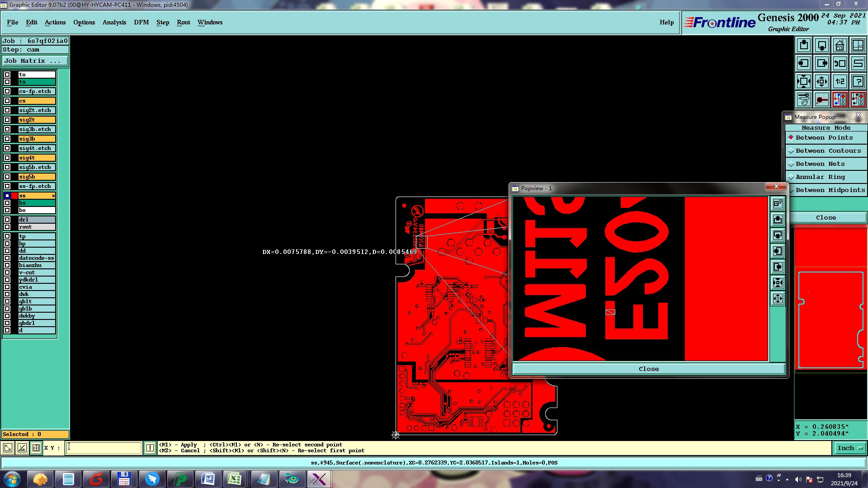Click the pan up icon in main toolbar
Viewport: 868px width, 488px height.
click(x=804, y=45)
